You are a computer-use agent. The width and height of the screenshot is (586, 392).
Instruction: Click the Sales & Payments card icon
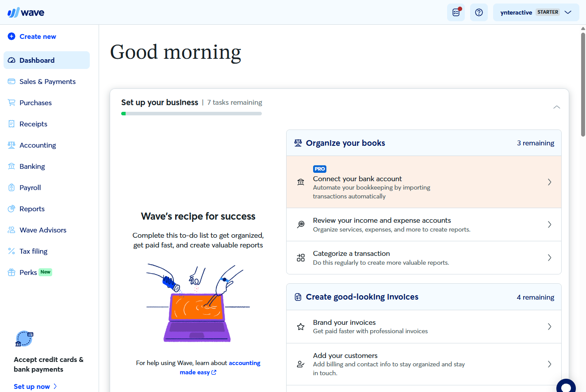point(11,82)
